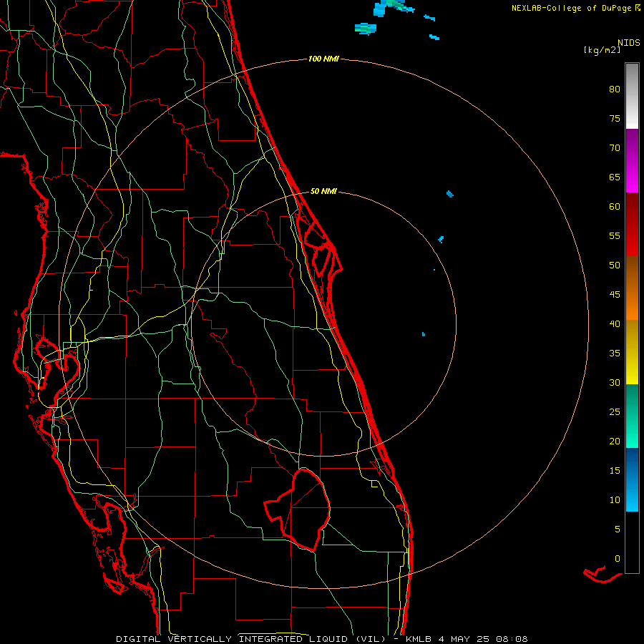Pick the red segment of the color bar

632,225
